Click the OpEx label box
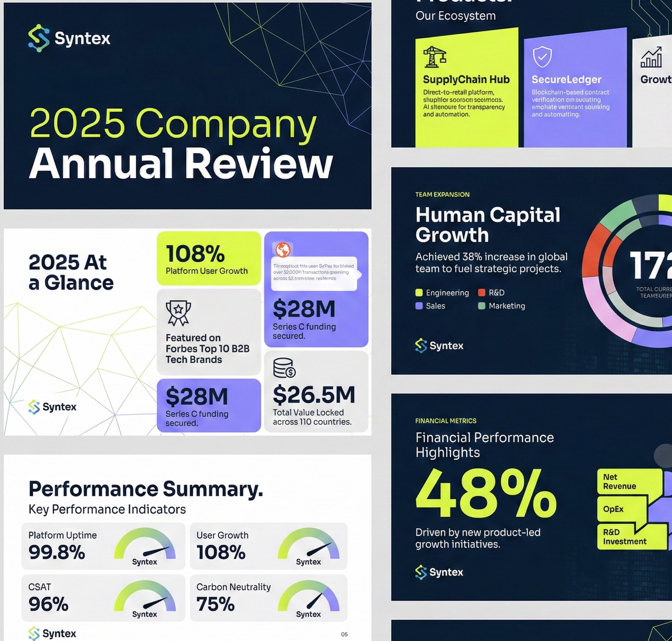 [x=622, y=509]
